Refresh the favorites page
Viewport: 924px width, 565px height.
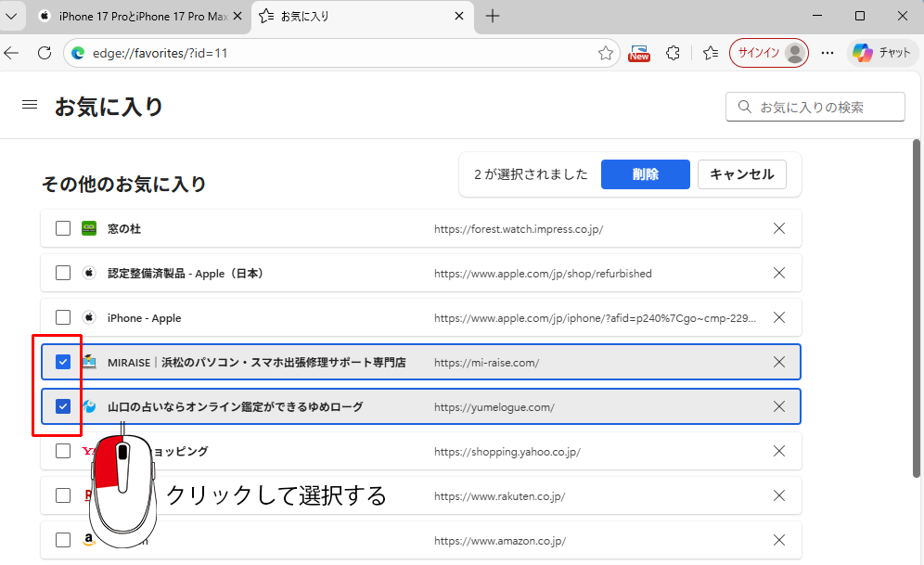pyautogui.click(x=44, y=53)
